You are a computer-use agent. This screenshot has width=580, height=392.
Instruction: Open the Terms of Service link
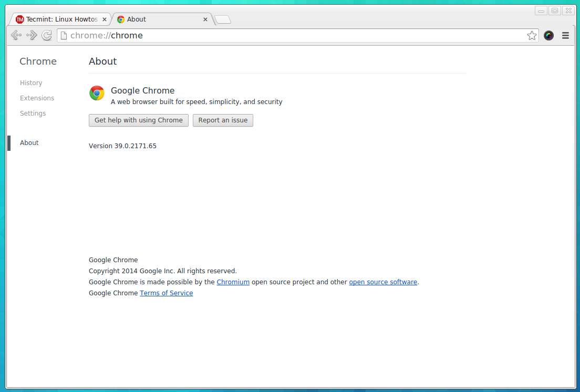(166, 293)
